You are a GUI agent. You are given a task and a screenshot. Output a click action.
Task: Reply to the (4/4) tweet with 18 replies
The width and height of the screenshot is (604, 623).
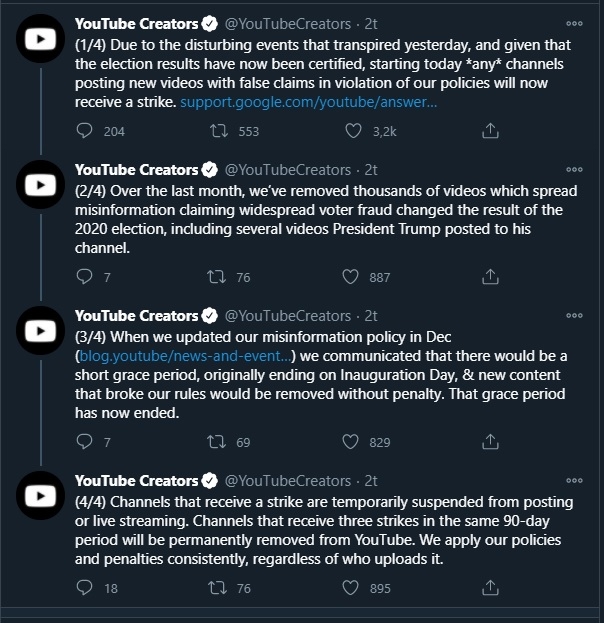[x=84, y=587]
